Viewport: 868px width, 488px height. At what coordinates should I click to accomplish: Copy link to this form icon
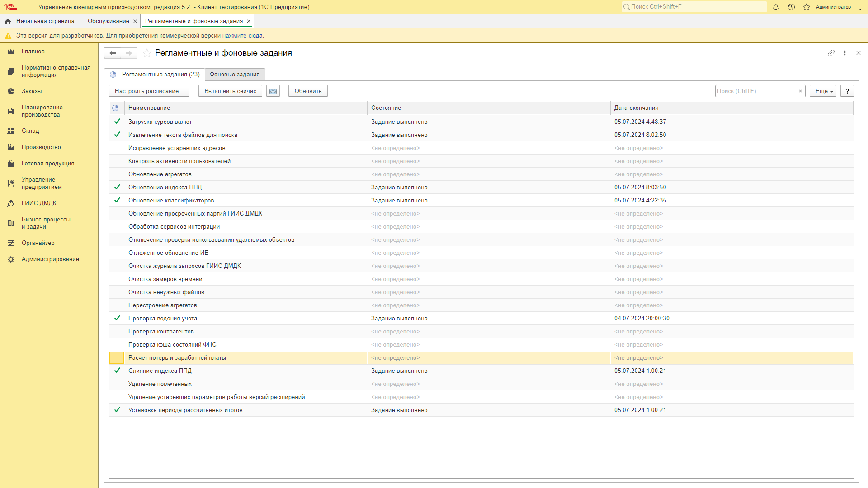pyautogui.click(x=831, y=53)
